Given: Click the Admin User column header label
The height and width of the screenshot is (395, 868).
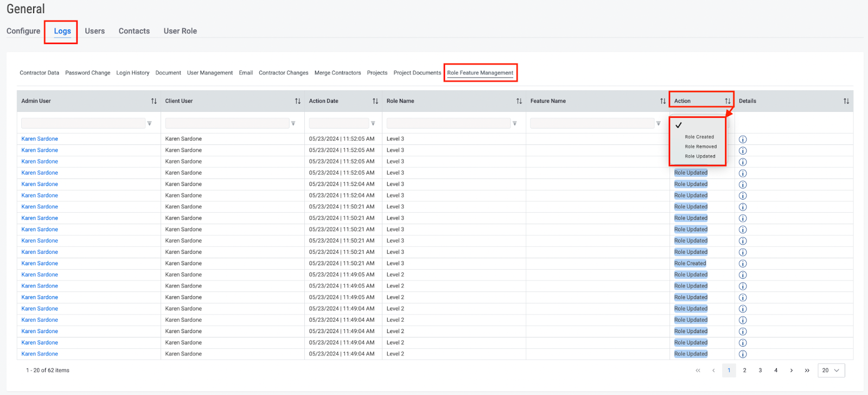Looking at the screenshot, I should [36, 101].
